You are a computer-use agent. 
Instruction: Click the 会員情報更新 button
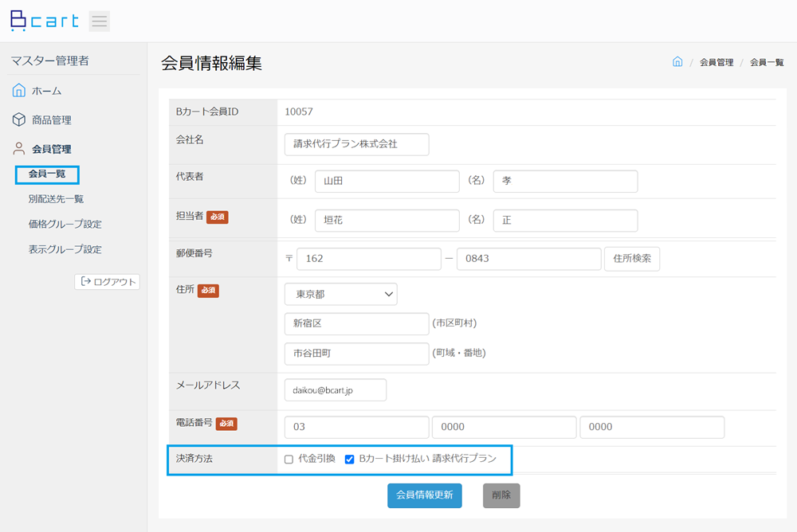point(425,495)
